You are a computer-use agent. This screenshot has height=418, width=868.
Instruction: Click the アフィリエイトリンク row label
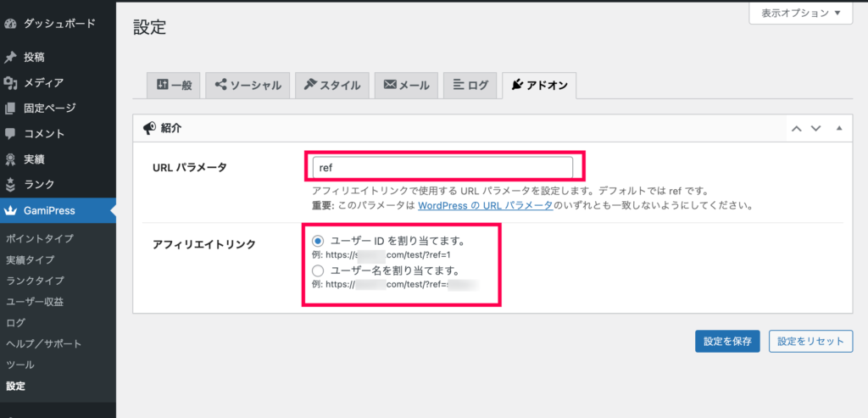203,244
